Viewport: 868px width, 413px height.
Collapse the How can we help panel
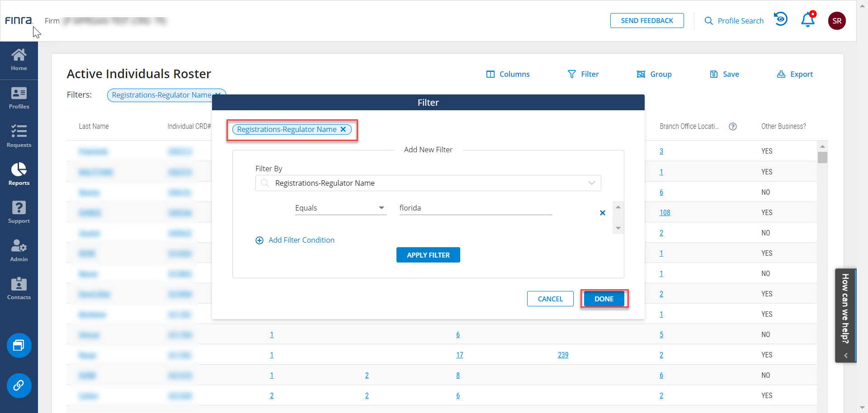click(845, 356)
